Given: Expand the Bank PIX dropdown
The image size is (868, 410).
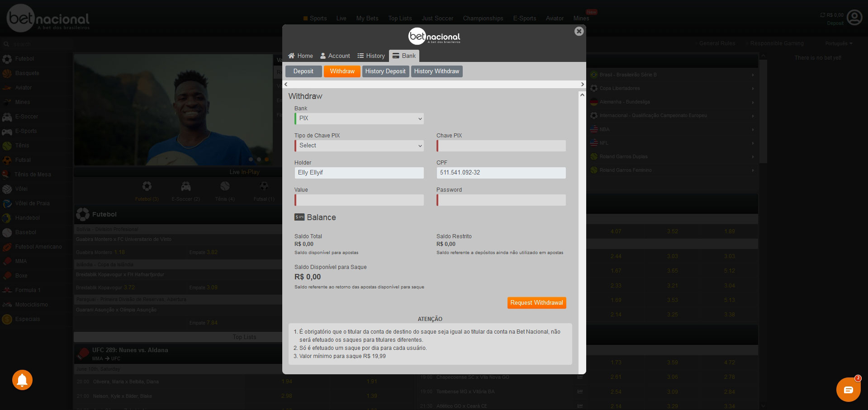Looking at the screenshot, I should 359,118.
